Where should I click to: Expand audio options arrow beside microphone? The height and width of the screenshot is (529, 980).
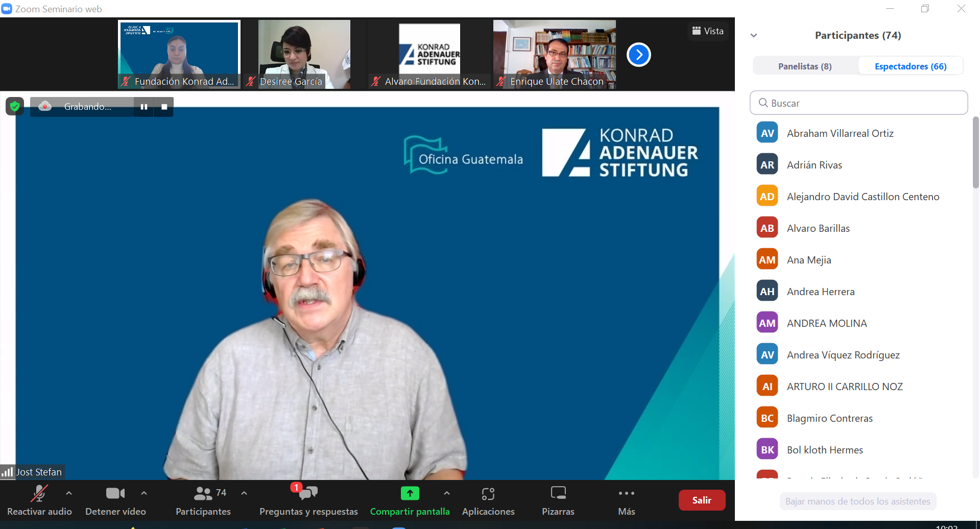69,493
